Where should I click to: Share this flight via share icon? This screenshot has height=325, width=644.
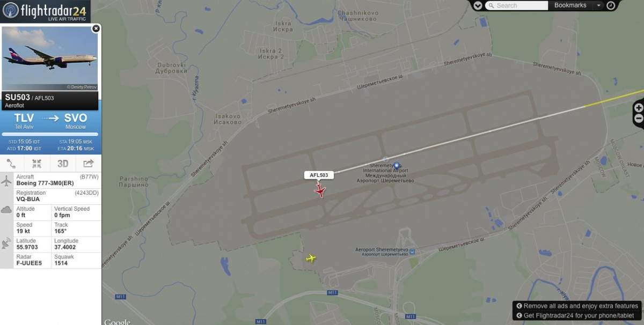tap(89, 164)
